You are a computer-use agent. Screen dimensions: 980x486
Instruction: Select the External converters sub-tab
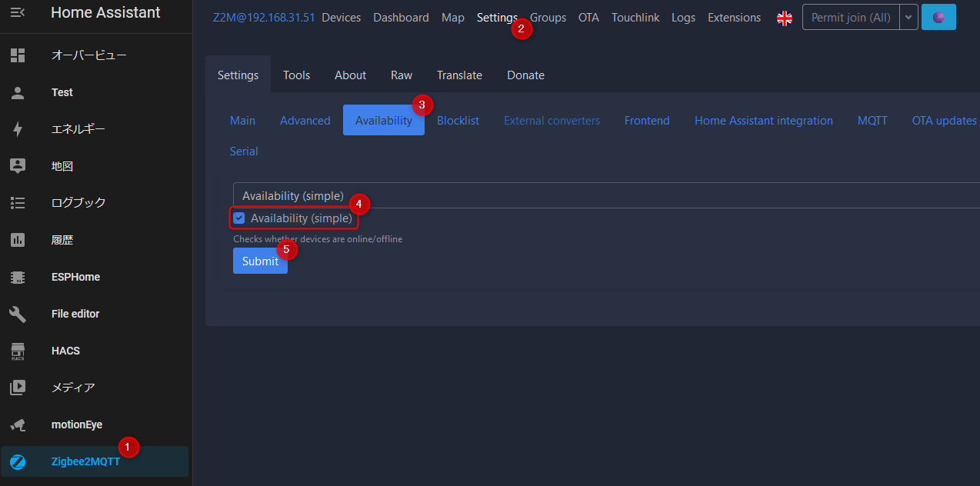coord(552,120)
